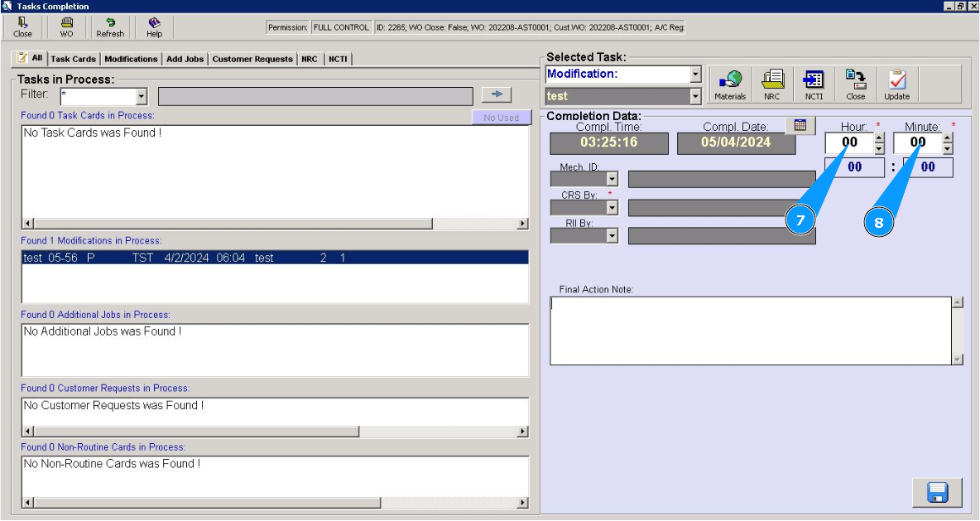This screenshot has height=521, width=980.
Task: Switch to the NRC tab
Action: coord(310,59)
